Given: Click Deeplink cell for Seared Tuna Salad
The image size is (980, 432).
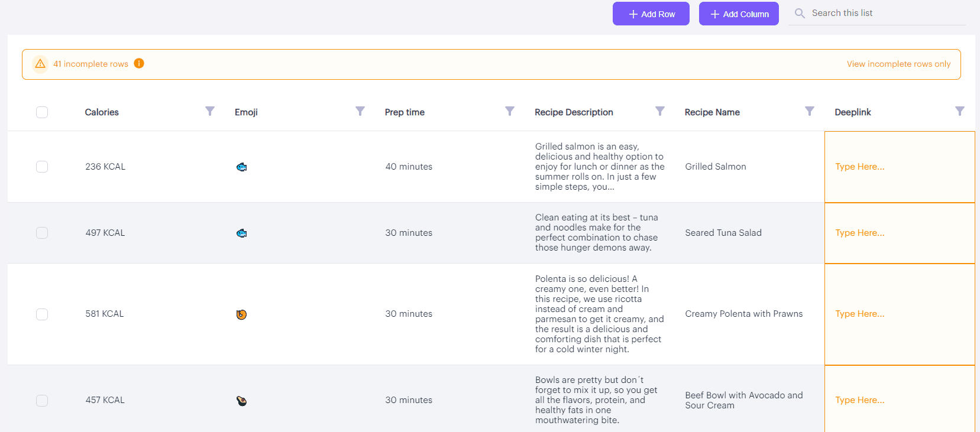Looking at the screenshot, I should point(900,233).
